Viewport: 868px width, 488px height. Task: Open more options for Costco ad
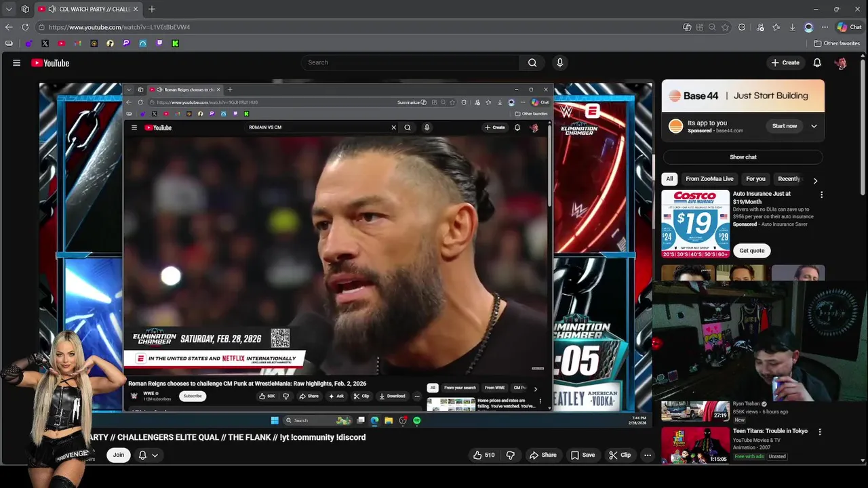coord(821,195)
